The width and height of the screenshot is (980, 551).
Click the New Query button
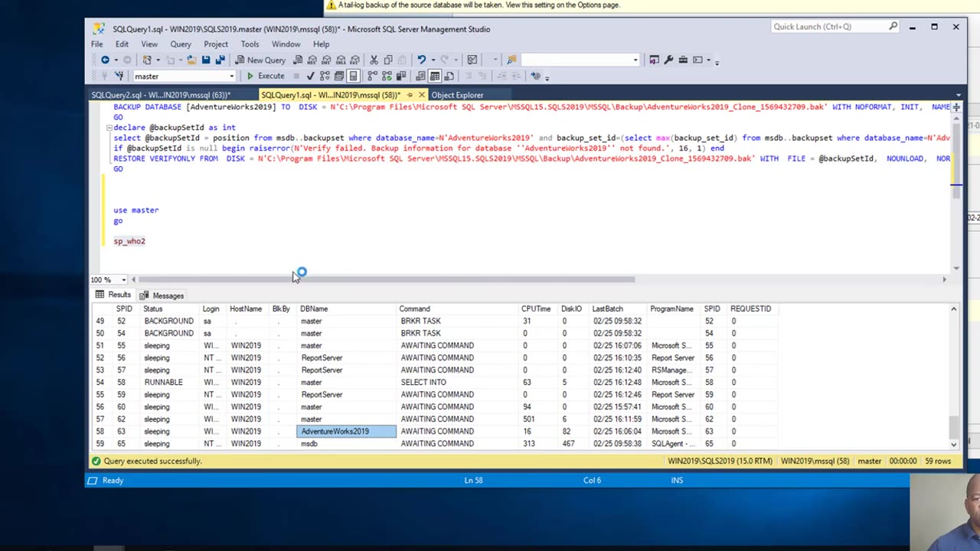(260, 60)
